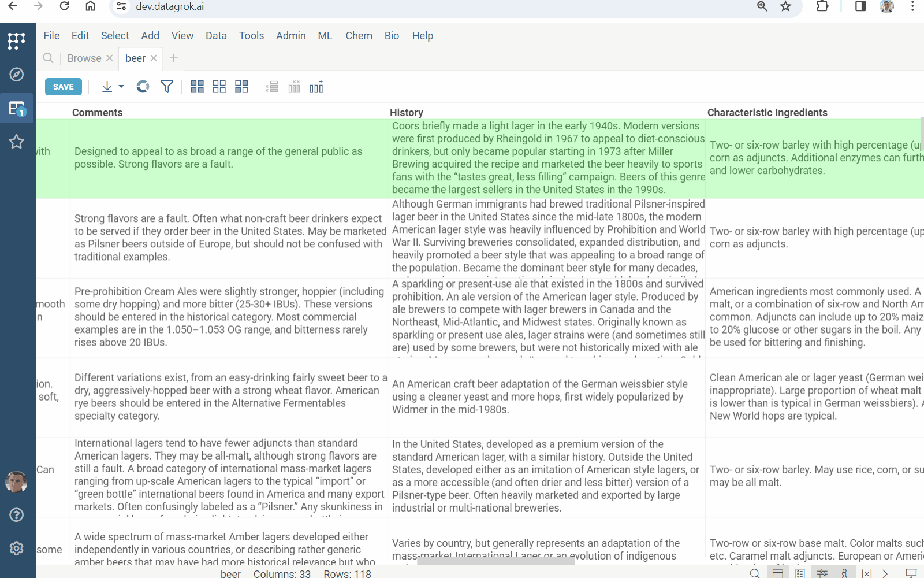Screen dimensions: 924x578
Task: Click the add new column icon
Action: click(x=316, y=87)
